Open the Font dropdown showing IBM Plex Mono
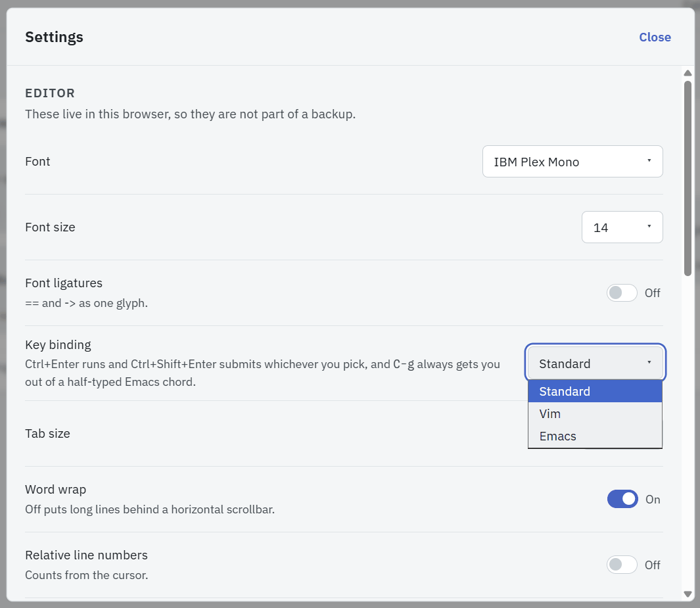 (x=572, y=162)
